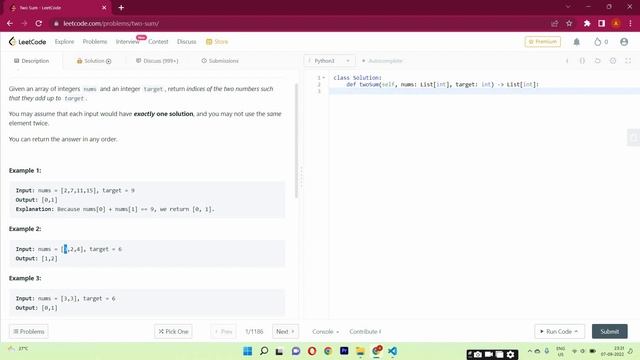Click the taskbar clock and date

coord(612,351)
